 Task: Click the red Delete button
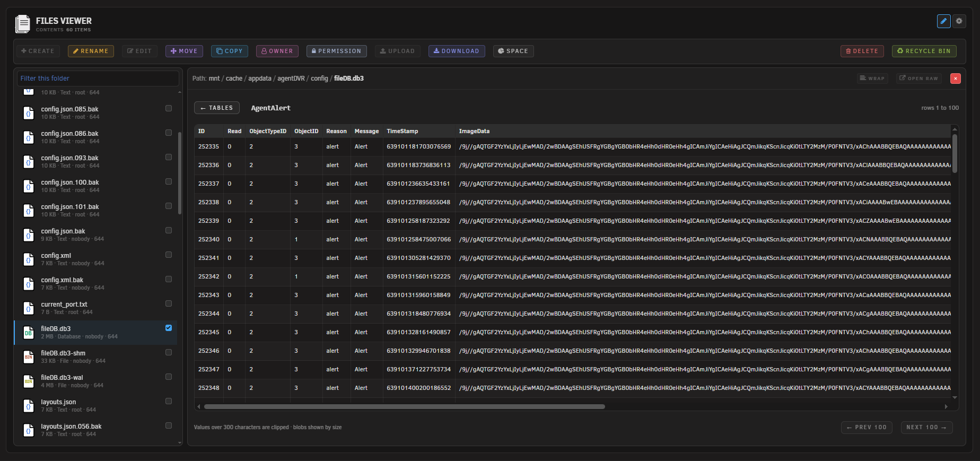tap(862, 51)
